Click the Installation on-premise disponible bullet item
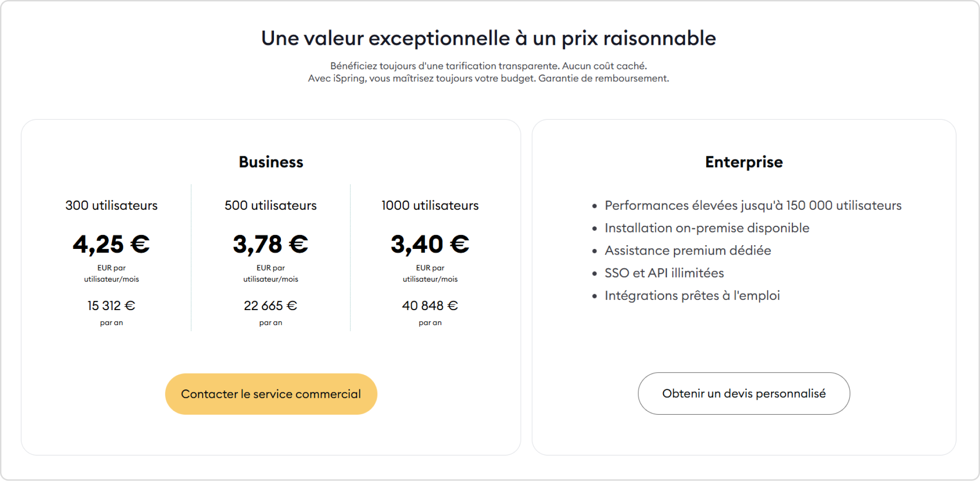This screenshot has height=481, width=980. pos(707,227)
